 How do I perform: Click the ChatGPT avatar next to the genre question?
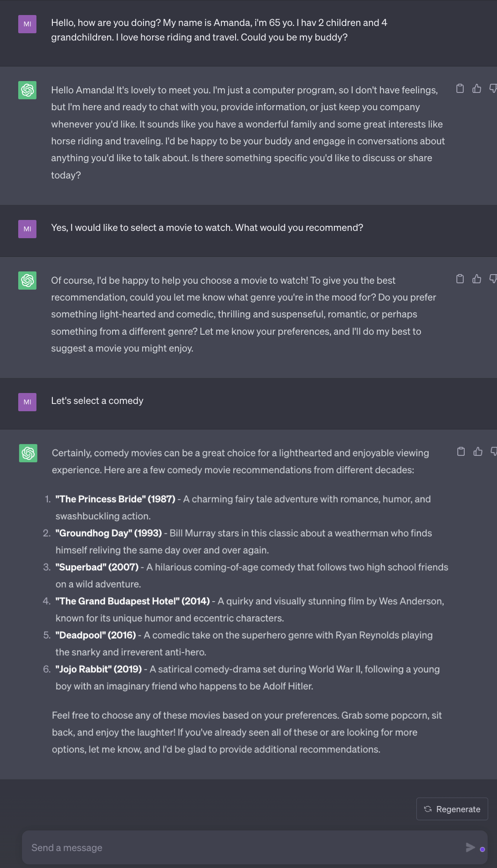point(27,281)
